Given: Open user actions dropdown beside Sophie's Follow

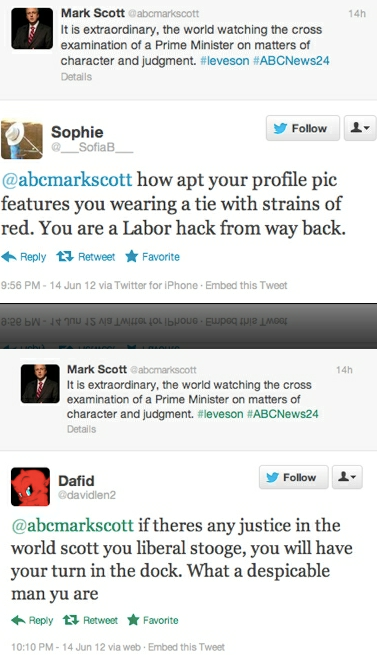Looking at the screenshot, I should point(359,128).
